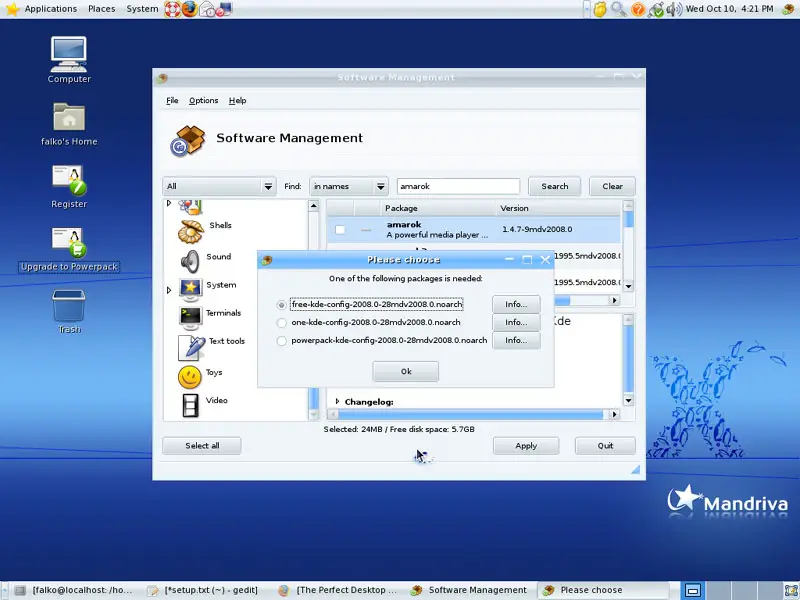The width and height of the screenshot is (800, 600).
Task: Open the Options menu
Action: (204, 101)
